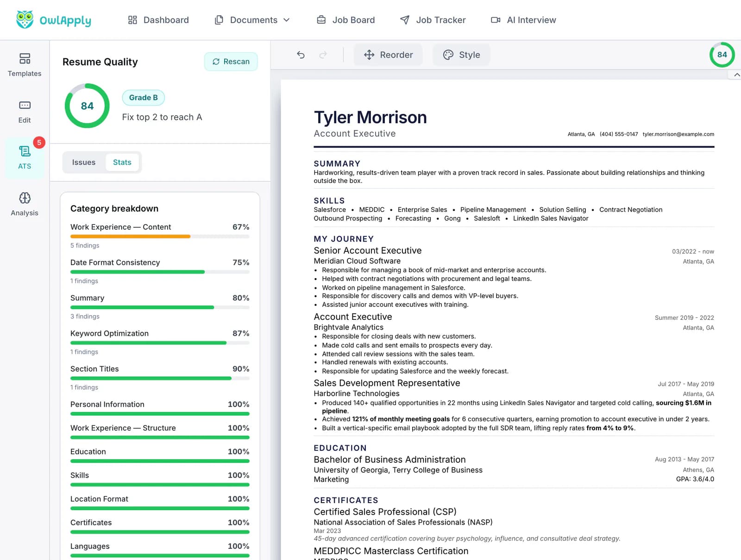Click the Personal Information progress bar
Viewport: 741px width, 560px height.
[x=160, y=414]
